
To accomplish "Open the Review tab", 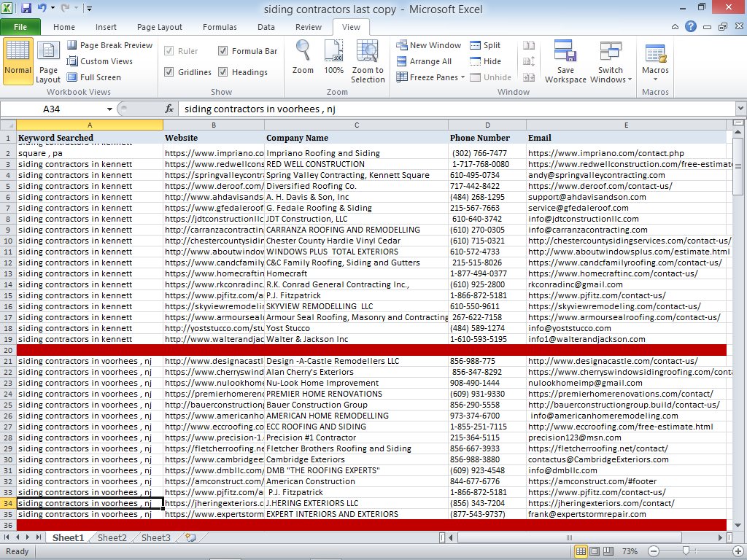I will (x=309, y=27).
